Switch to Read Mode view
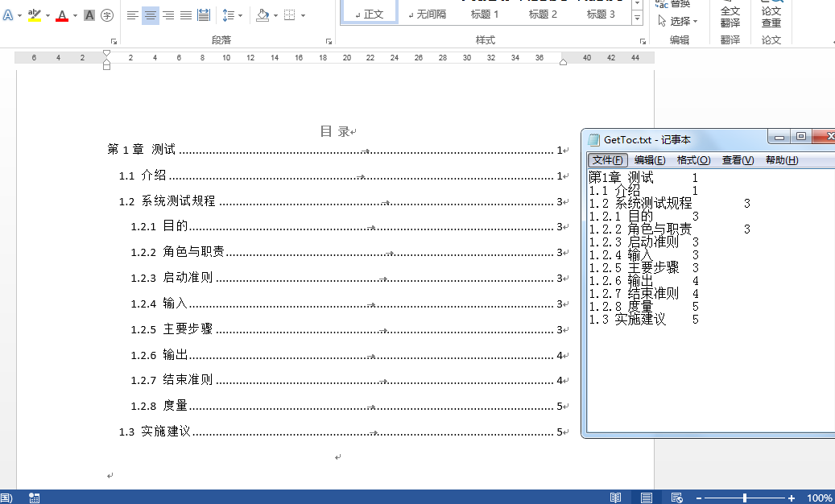 tap(616, 498)
